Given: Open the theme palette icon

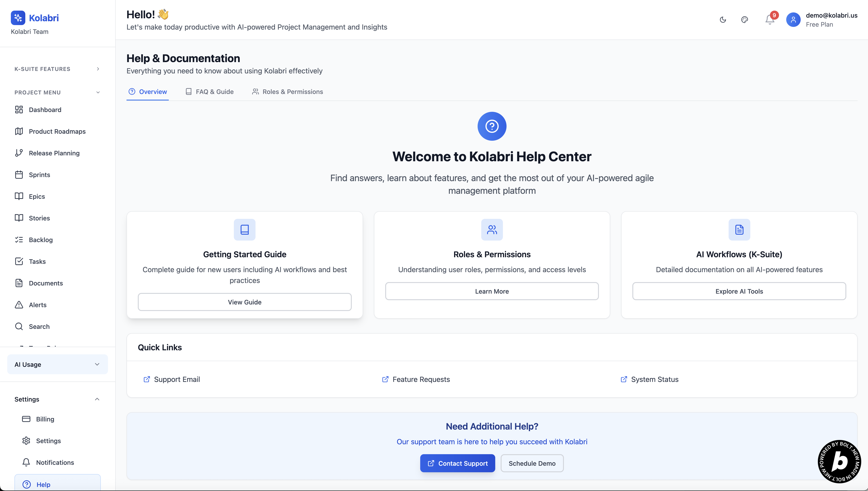Looking at the screenshot, I should pyautogui.click(x=744, y=20).
